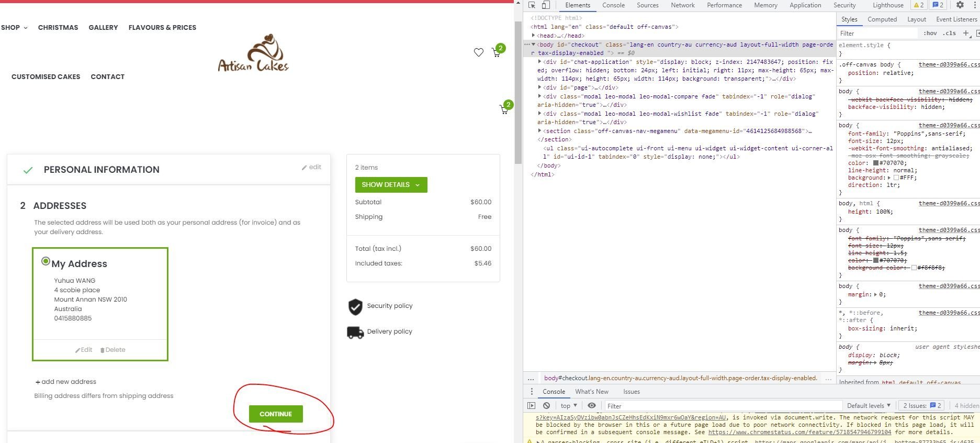Image resolution: width=980 pixels, height=443 pixels.
Task: Switch to the Performance tab
Action: 724,5
